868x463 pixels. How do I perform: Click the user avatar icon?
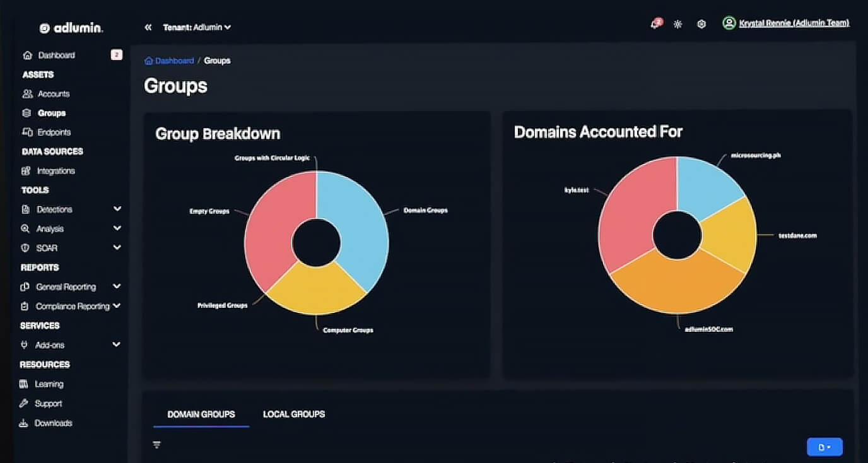tap(729, 23)
